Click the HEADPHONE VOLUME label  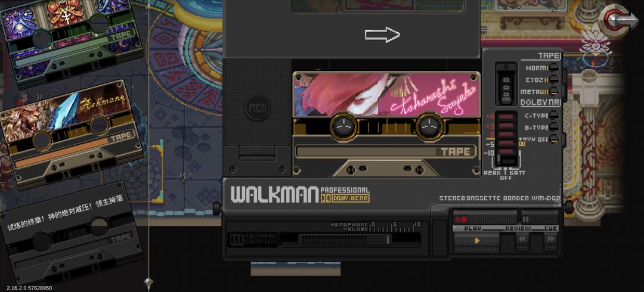[349, 227]
